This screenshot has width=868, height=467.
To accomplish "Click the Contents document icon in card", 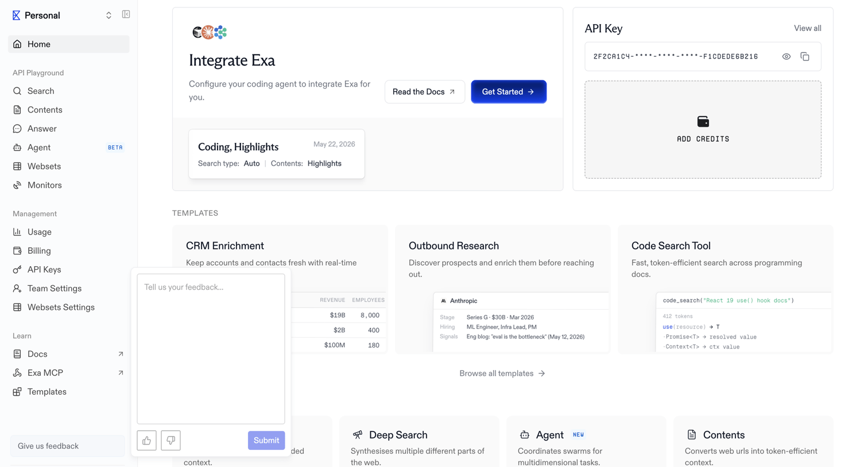I will (692, 435).
